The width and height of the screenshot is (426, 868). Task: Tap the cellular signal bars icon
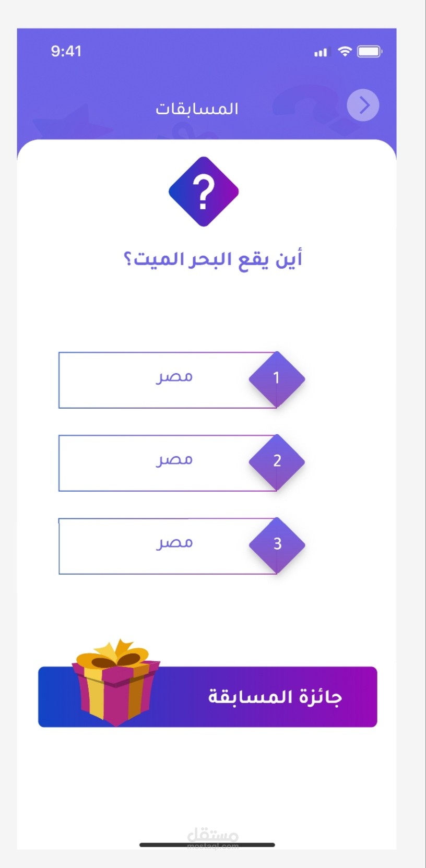click(321, 52)
